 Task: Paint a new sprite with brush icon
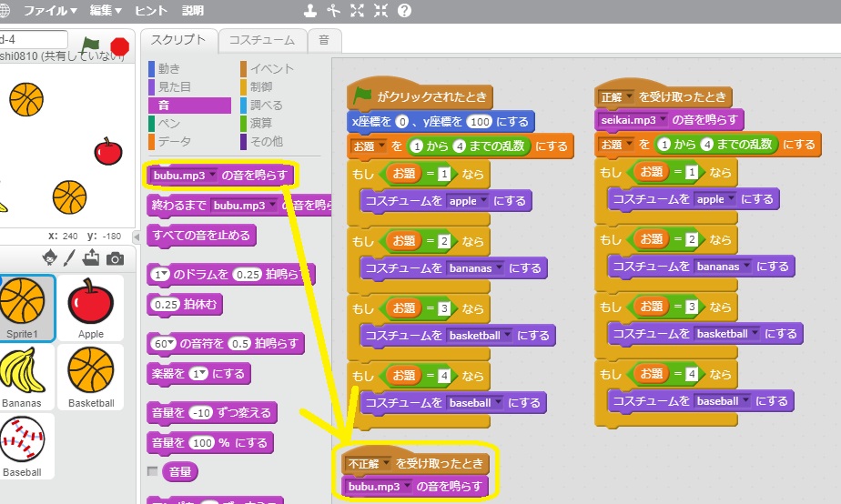point(69,257)
